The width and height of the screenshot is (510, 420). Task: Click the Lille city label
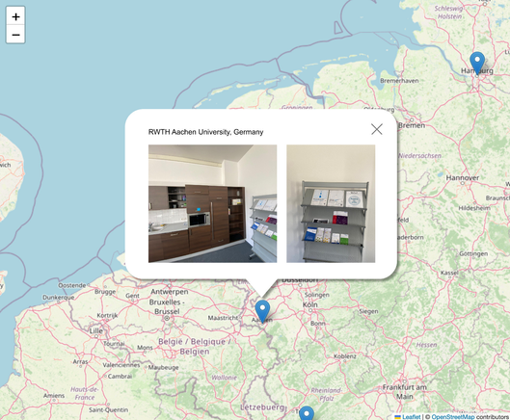pos(96,330)
